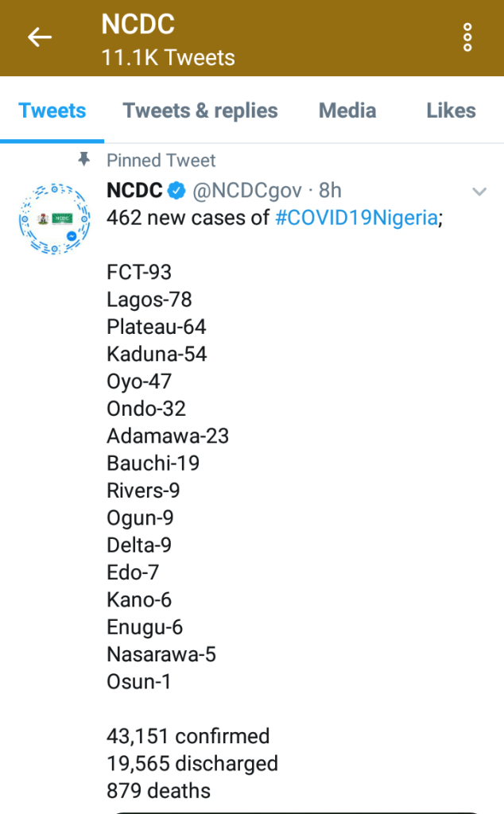Tap the "462 new cases of" text
The height and width of the screenshot is (814, 504).
[188, 218]
